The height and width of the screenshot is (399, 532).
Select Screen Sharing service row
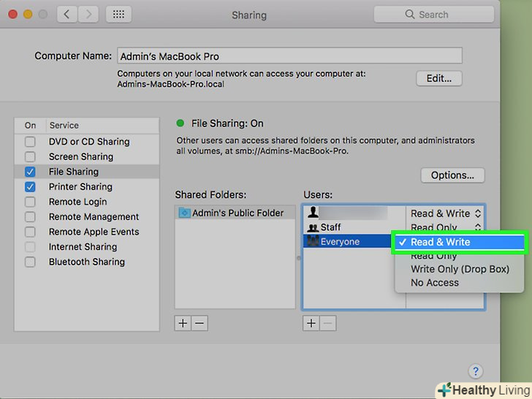pos(86,156)
